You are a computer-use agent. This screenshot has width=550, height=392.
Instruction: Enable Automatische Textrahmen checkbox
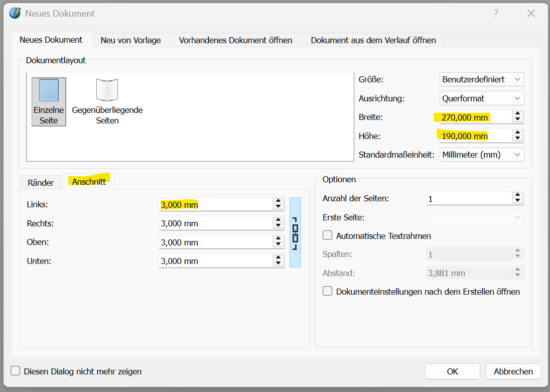click(x=328, y=235)
